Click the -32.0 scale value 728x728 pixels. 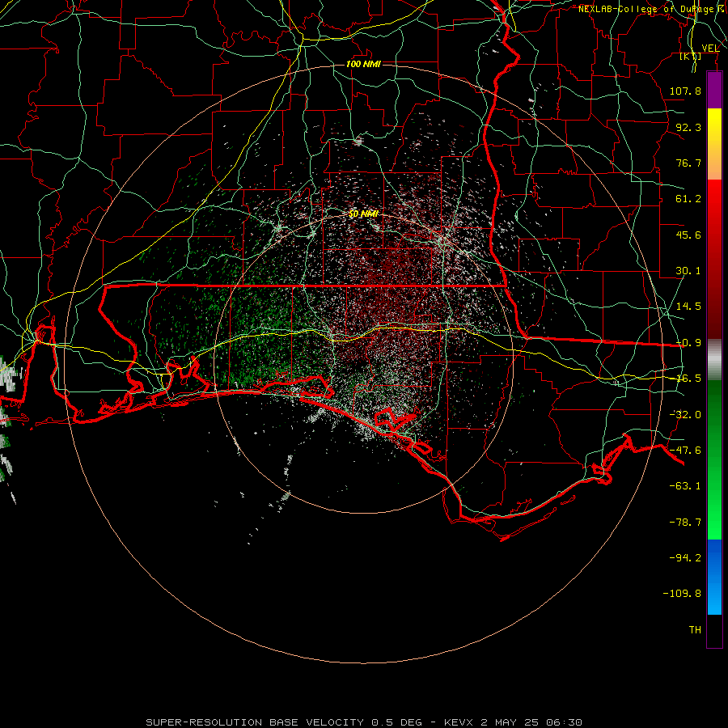pyautogui.click(x=685, y=415)
